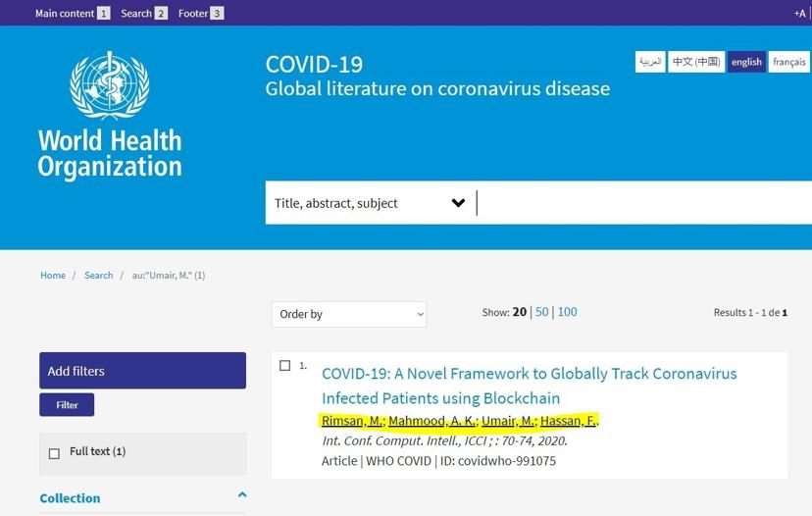Viewport: 812px width, 516px height.
Task: Open author Mahmood, A. K. link
Action: [431, 421]
